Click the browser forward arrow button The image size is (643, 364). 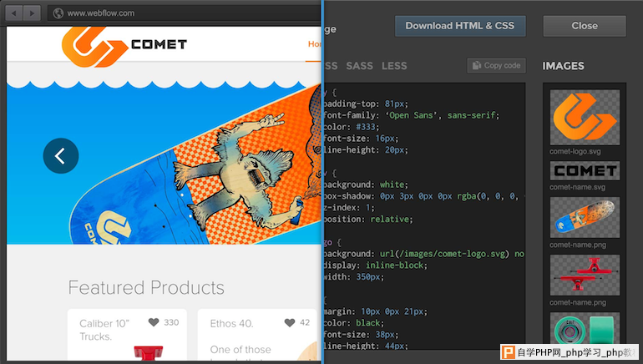(32, 13)
